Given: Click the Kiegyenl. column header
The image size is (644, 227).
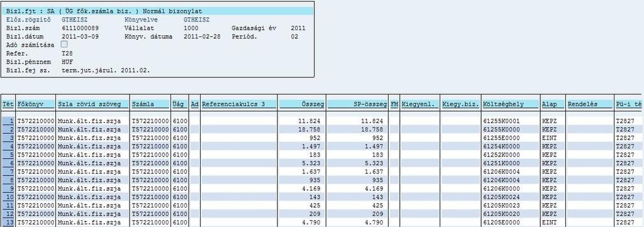Looking at the screenshot, I should tap(420, 104).
